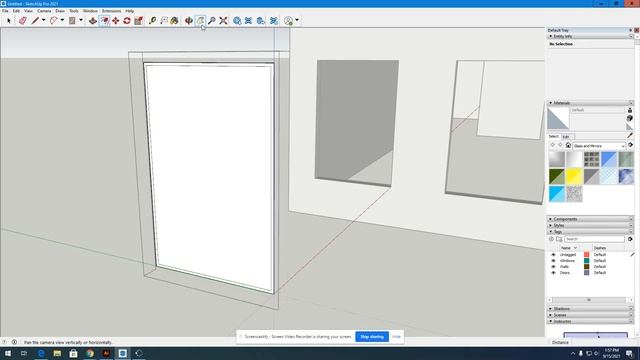
Task: Open 3D Warehouse from toolbar
Action: pos(237,20)
